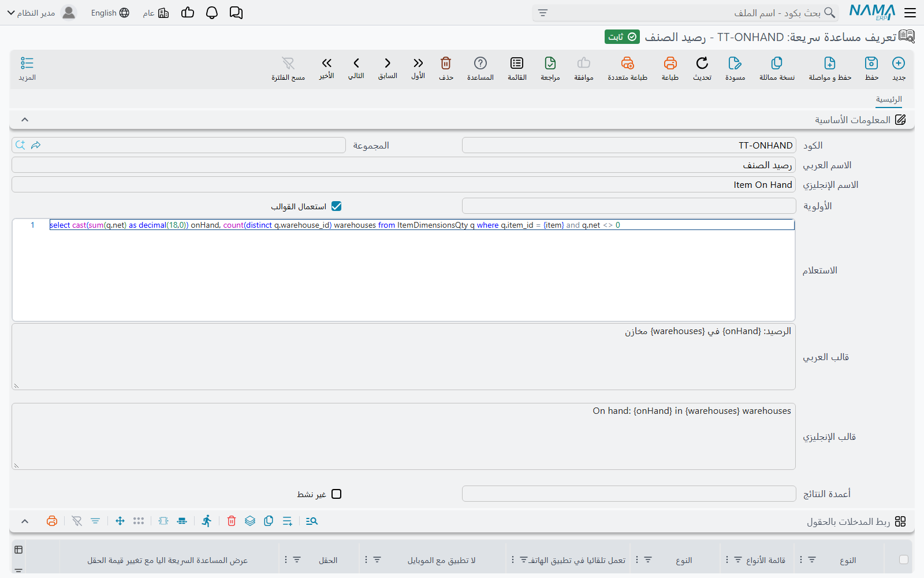Open the column menu for قائمة الأنواع
The width and height of the screenshot is (924, 578).
(727, 560)
